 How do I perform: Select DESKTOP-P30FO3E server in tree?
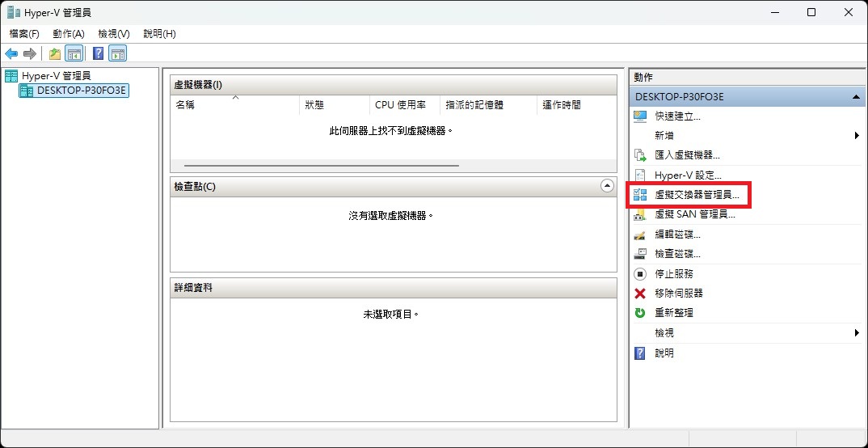click(82, 91)
